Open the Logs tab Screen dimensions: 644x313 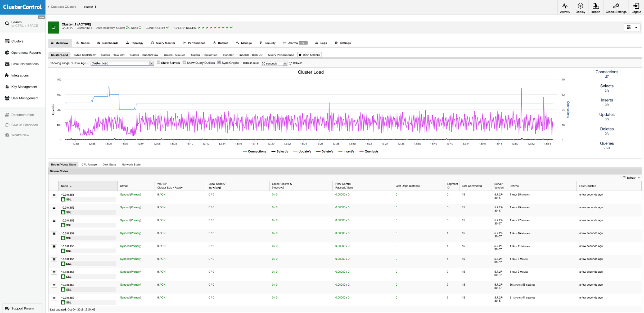coord(321,43)
